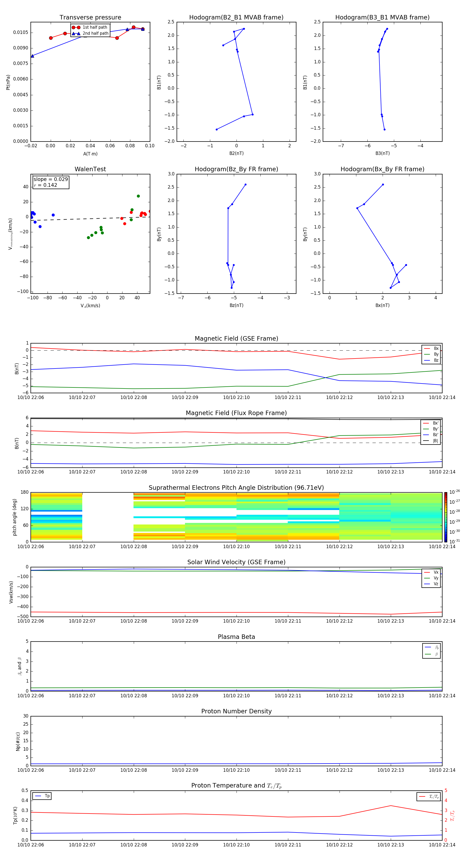Click the 'B3(nT)' x-axis label
473x868 pixels.
pyautogui.click(x=382, y=153)
